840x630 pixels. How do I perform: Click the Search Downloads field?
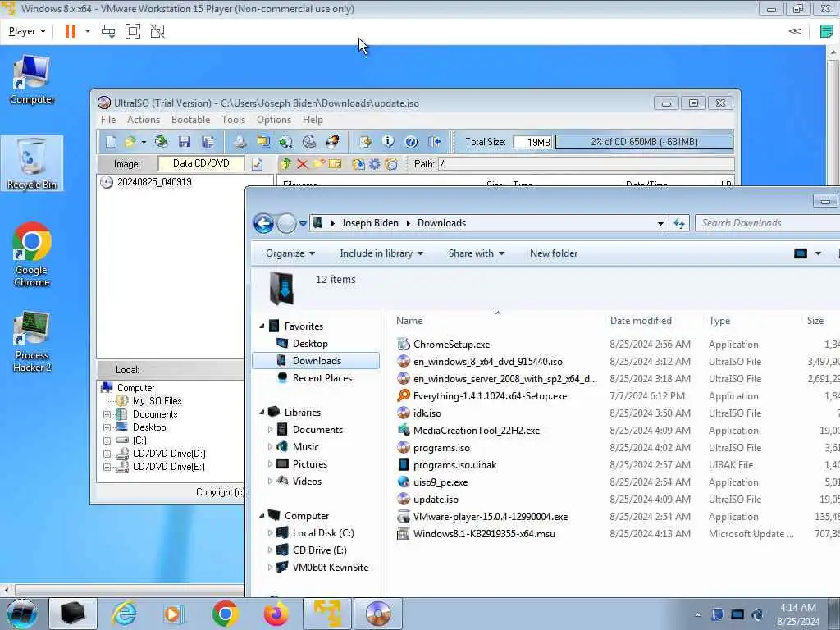tap(767, 223)
